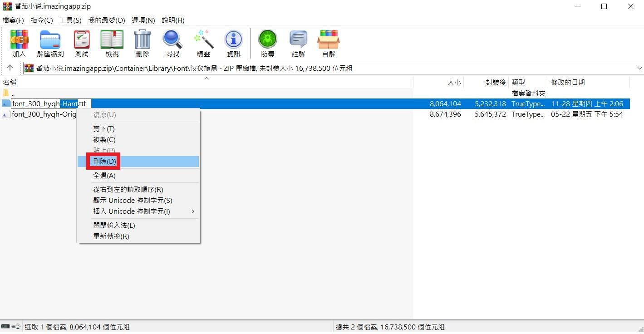
Task: Open the Wizard (精靈) wand icon
Action: tap(203, 44)
